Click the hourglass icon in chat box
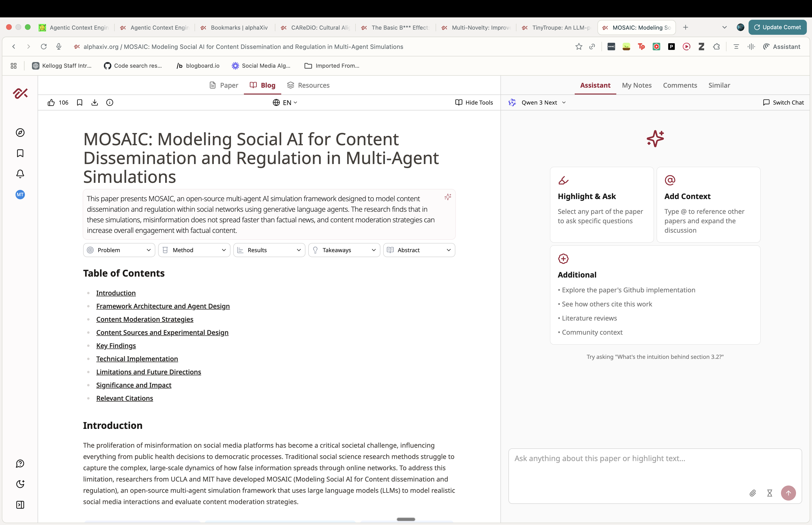Viewport: 812px width, 525px height. click(x=769, y=493)
